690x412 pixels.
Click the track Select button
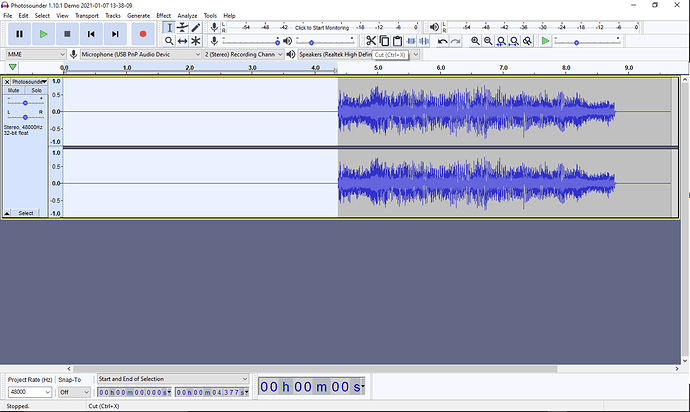pyautogui.click(x=26, y=213)
